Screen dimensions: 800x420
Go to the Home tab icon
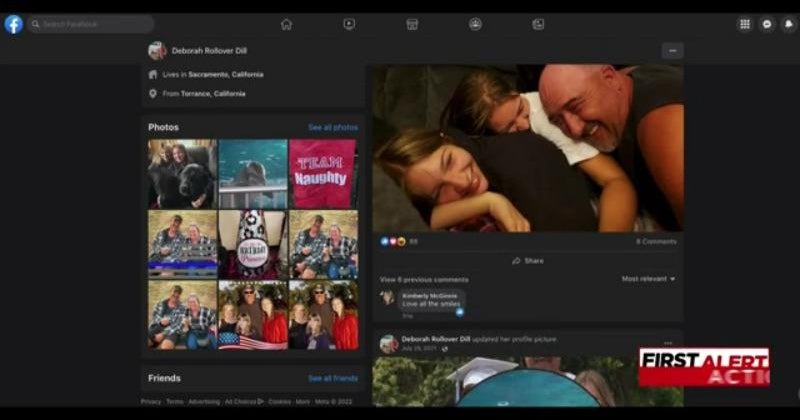coord(287,24)
